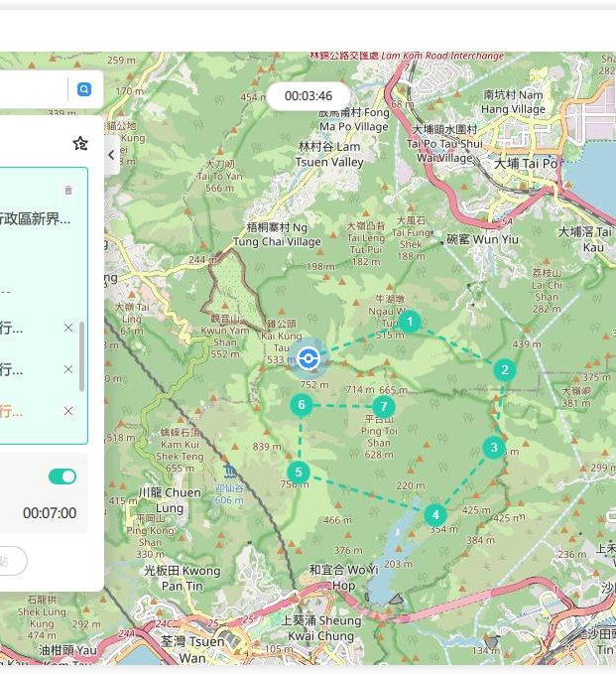The height and width of the screenshot is (675, 616).
Task: Select route waypoint marker 3
Action: (493, 448)
